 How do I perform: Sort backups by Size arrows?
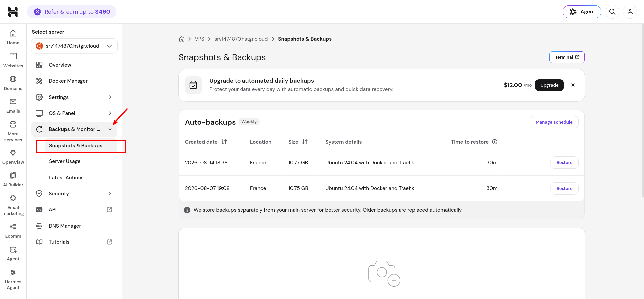305,142
